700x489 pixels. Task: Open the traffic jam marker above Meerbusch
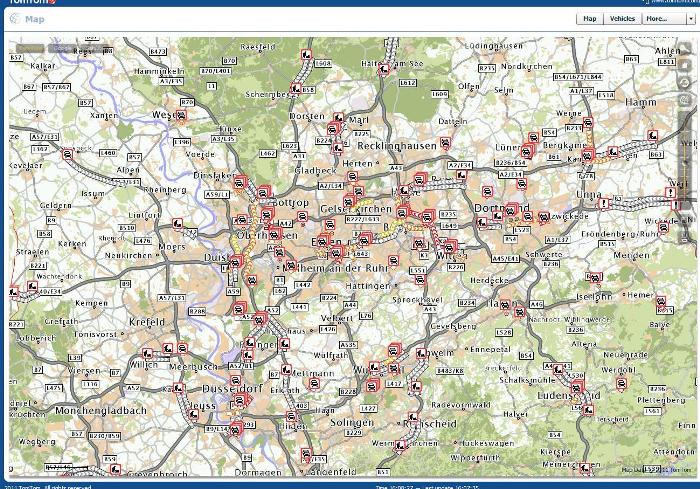(x=182, y=348)
